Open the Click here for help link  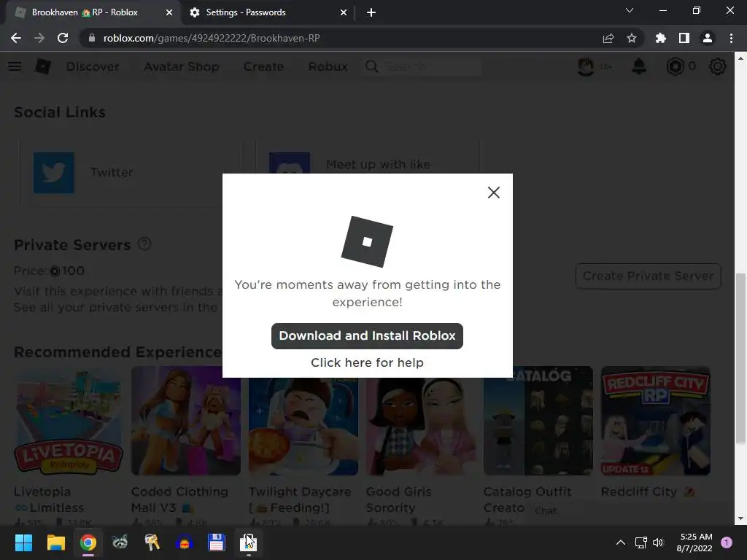tap(367, 363)
